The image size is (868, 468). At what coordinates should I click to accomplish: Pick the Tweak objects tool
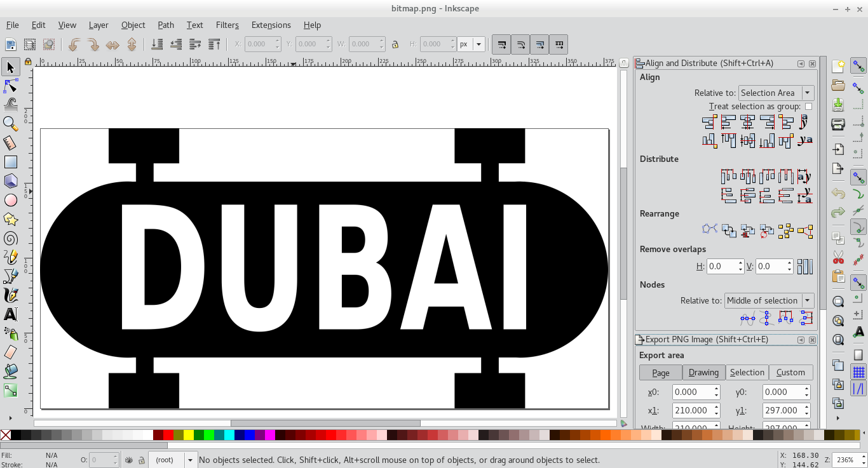pyautogui.click(x=10, y=105)
